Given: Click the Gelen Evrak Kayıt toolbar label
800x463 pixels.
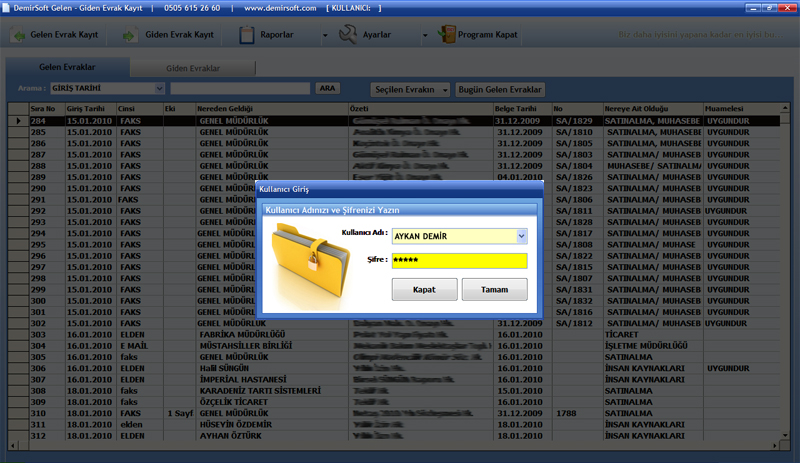Looking at the screenshot, I should [x=64, y=35].
